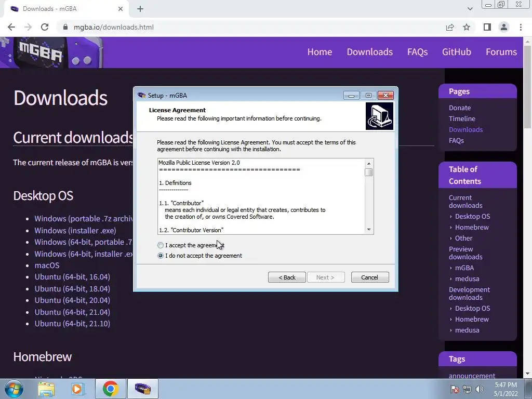This screenshot has width=532, height=399.
Task: Click 'Current downloads' in Table of Contents
Action: 465,202
